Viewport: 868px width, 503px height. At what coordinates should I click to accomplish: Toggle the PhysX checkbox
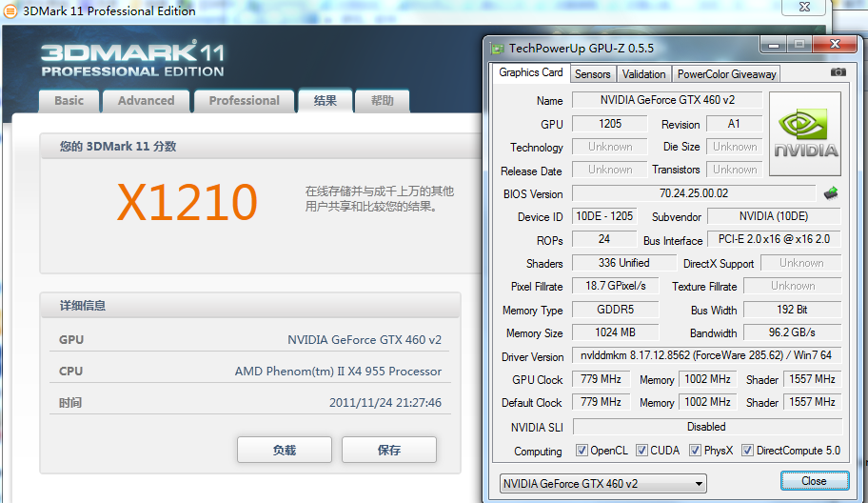click(x=696, y=451)
